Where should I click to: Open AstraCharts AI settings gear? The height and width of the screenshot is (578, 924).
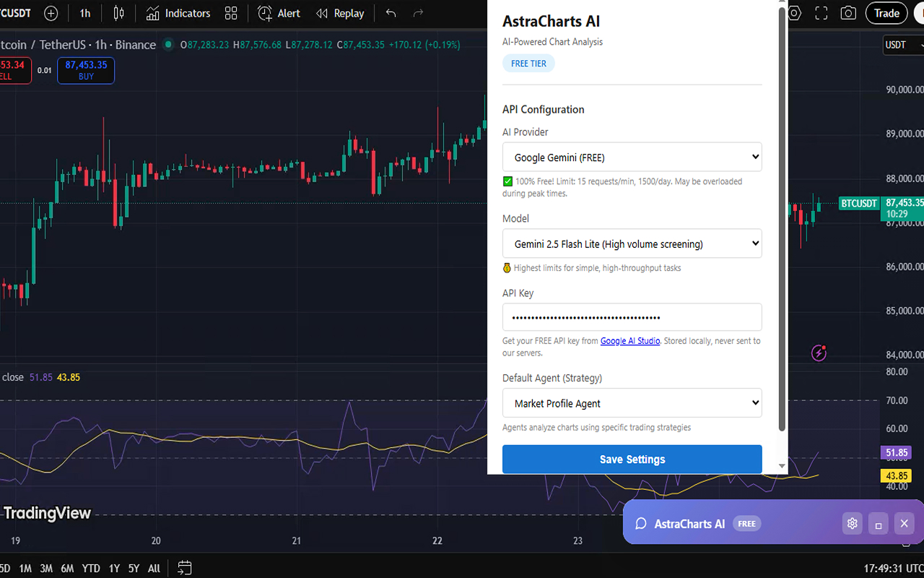[853, 524]
